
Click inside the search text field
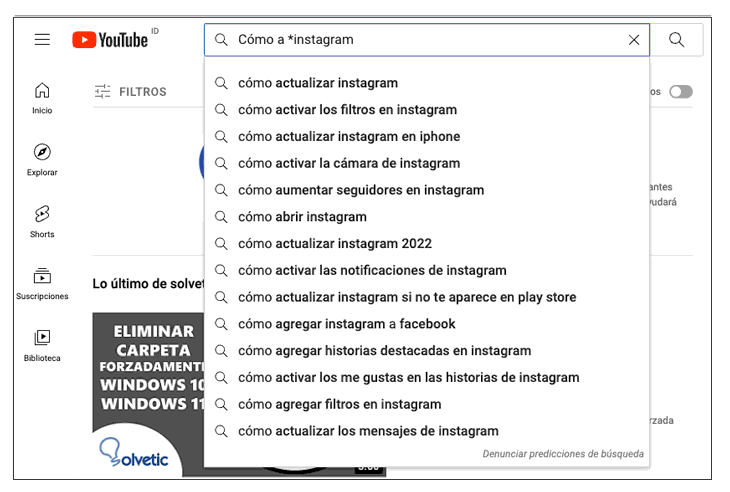coord(420,40)
